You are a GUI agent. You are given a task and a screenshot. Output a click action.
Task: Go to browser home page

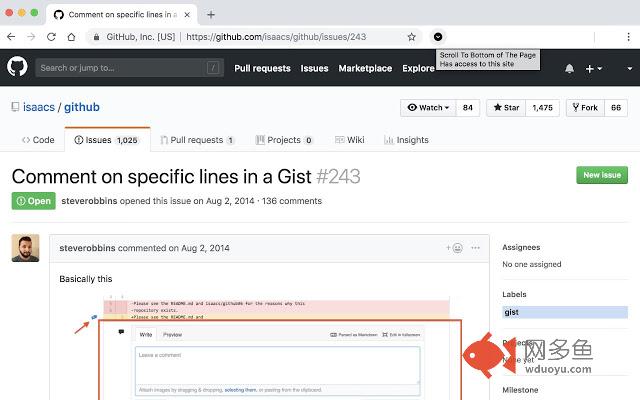pyautogui.click(x=71, y=37)
